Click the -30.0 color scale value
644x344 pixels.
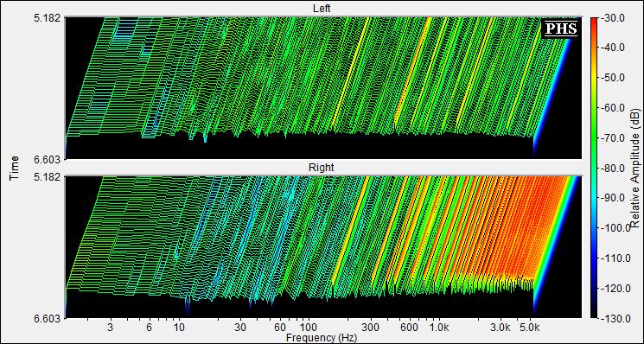pos(613,17)
